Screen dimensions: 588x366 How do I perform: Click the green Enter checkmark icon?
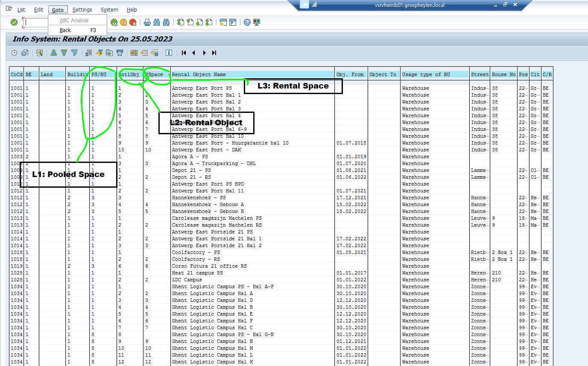pos(14,22)
